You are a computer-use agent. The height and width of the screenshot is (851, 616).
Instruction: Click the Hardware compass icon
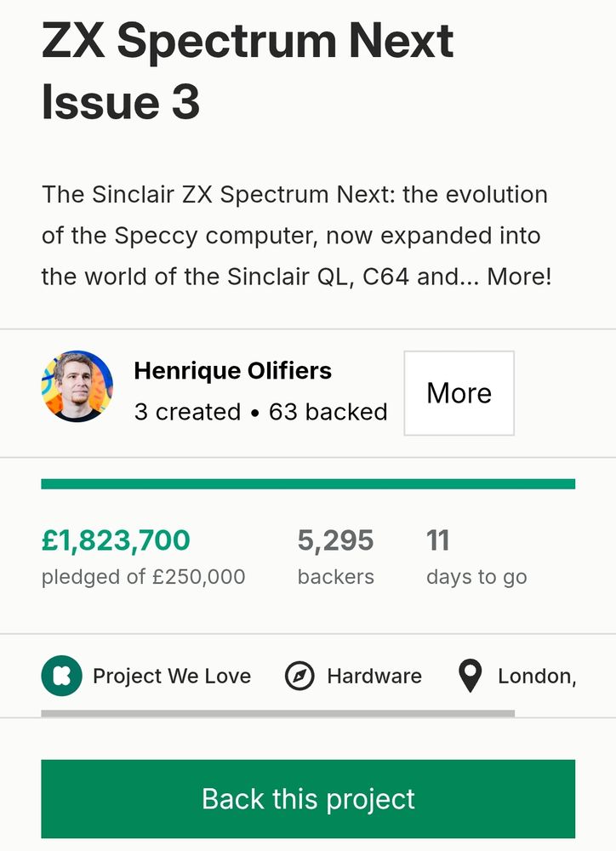point(299,676)
